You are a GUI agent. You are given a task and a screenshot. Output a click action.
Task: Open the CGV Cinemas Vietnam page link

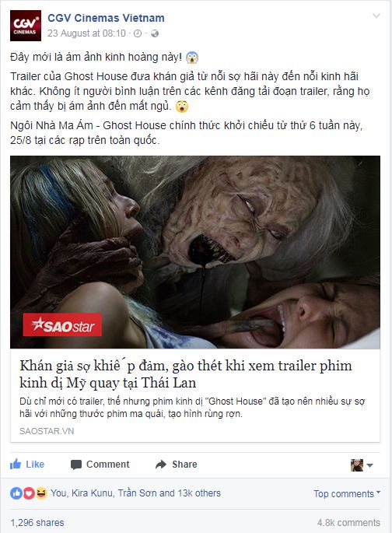106,18
